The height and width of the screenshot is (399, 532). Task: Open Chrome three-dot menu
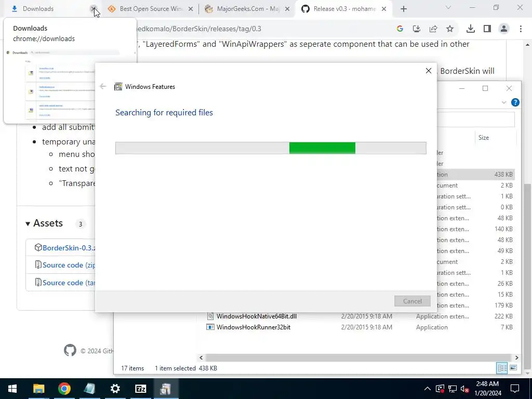(x=521, y=29)
